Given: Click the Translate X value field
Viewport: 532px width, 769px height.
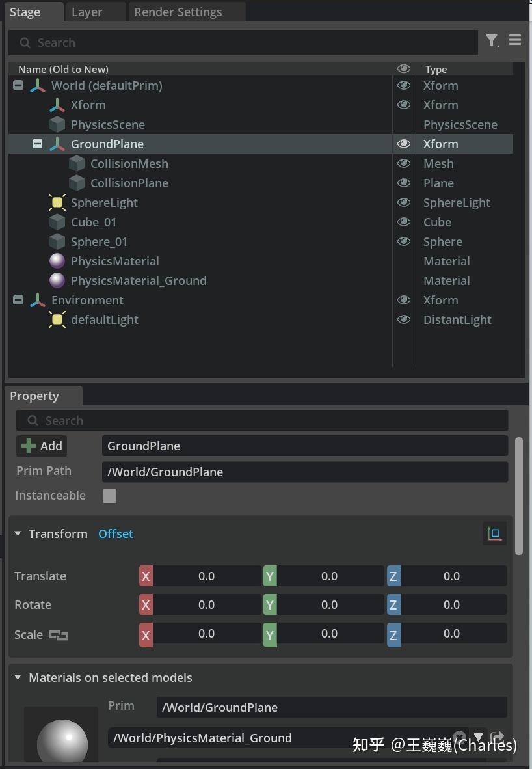Looking at the screenshot, I should (x=200, y=576).
